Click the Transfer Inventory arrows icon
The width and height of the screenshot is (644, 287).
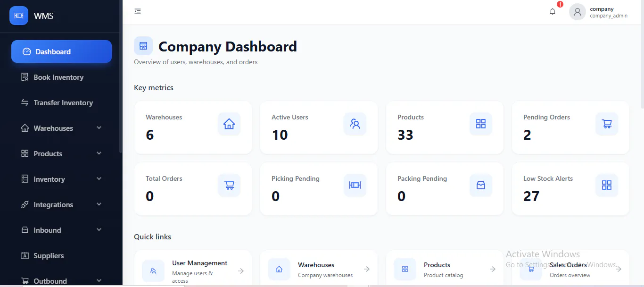25,102
